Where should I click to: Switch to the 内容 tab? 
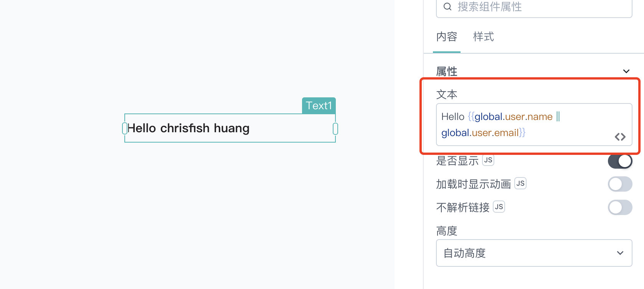coord(447,37)
